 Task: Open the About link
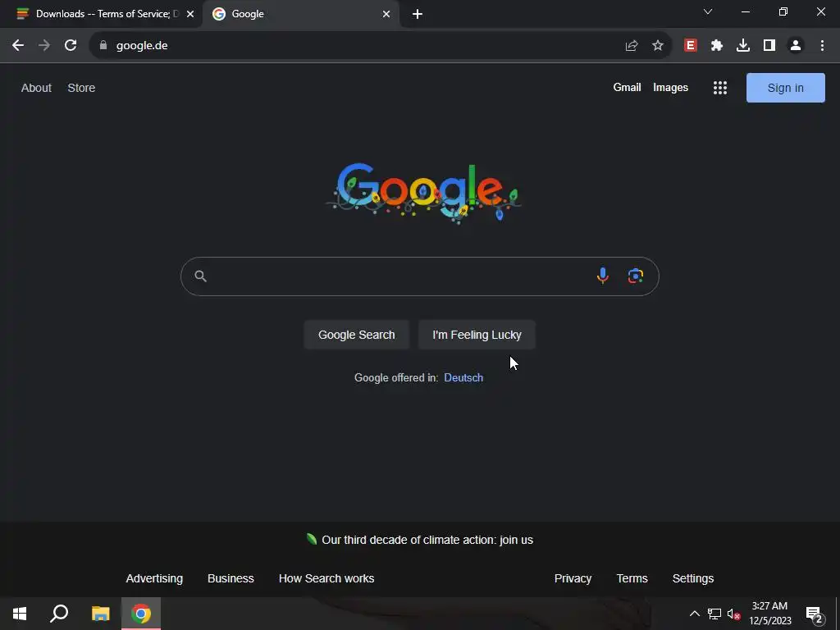(36, 88)
